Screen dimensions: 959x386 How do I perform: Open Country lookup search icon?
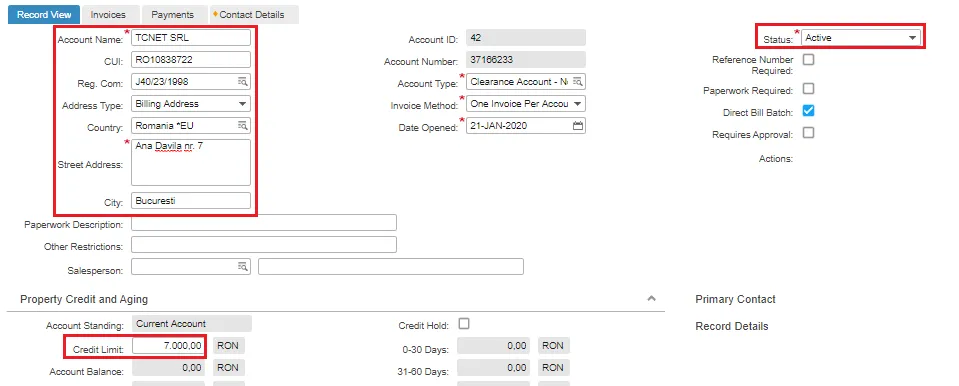243,125
